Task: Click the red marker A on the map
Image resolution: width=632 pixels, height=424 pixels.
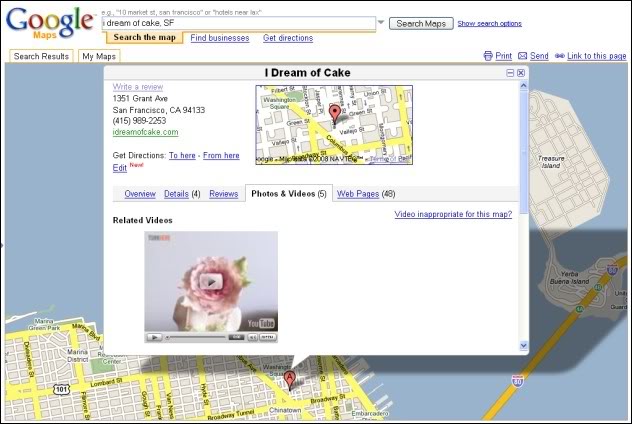Action: [x=289, y=380]
